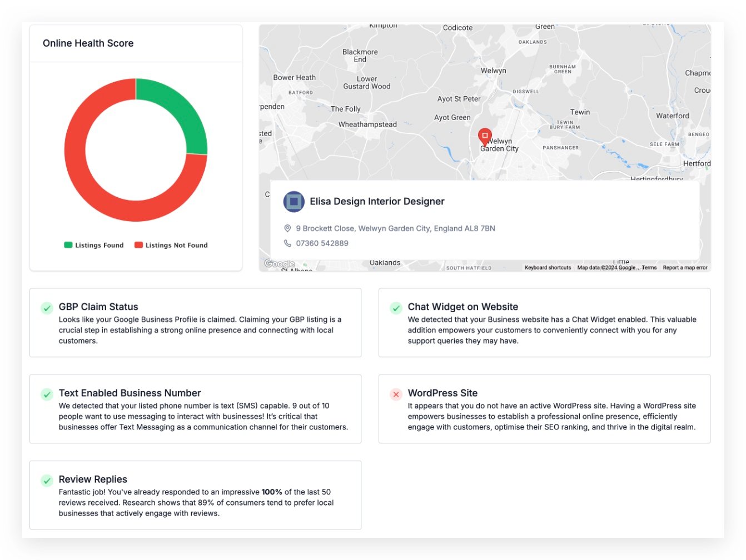Viewport: 746px width, 560px height.
Task: Click the Text Enabled Business Number check icon
Action: pyautogui.click(x=47, y=394)
